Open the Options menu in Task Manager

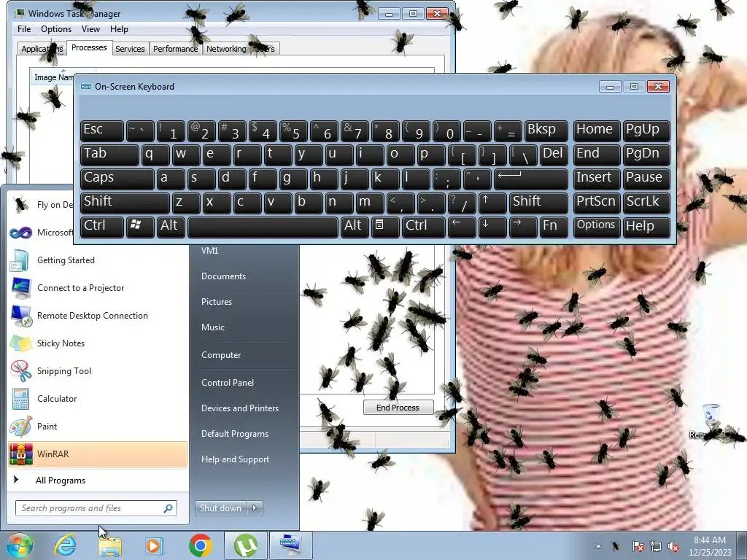click(56, 29)
